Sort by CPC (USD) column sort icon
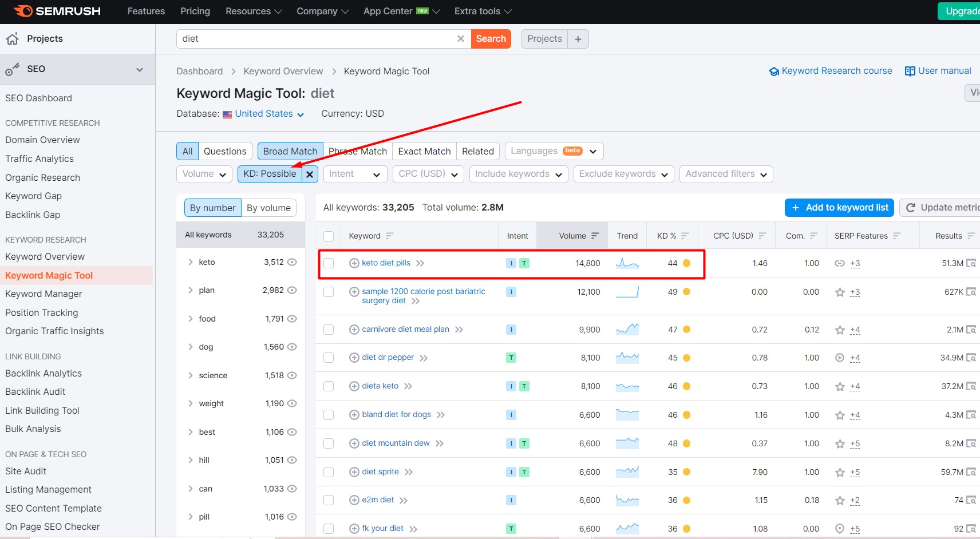This screenshot has height=539, width=980. pos(762,236)
